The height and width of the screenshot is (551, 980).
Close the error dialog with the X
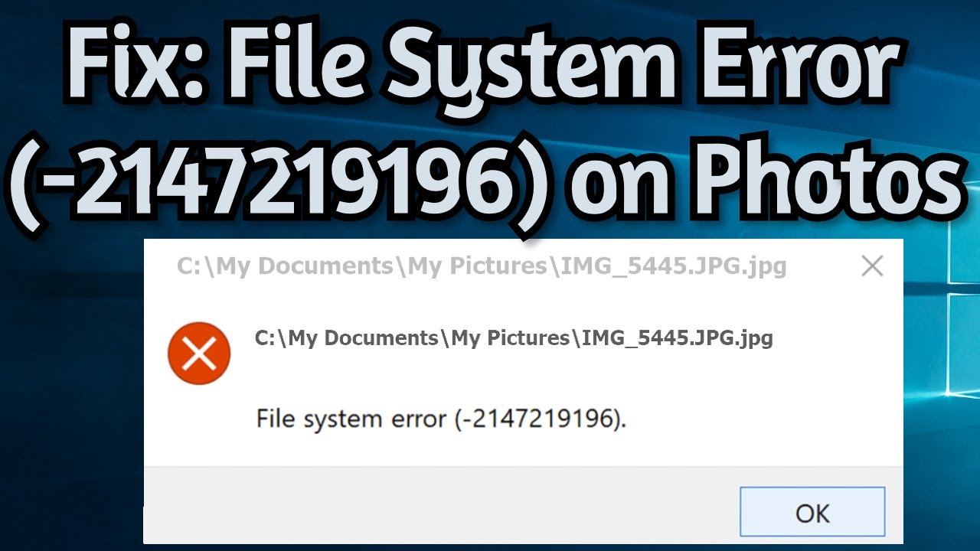872,266
